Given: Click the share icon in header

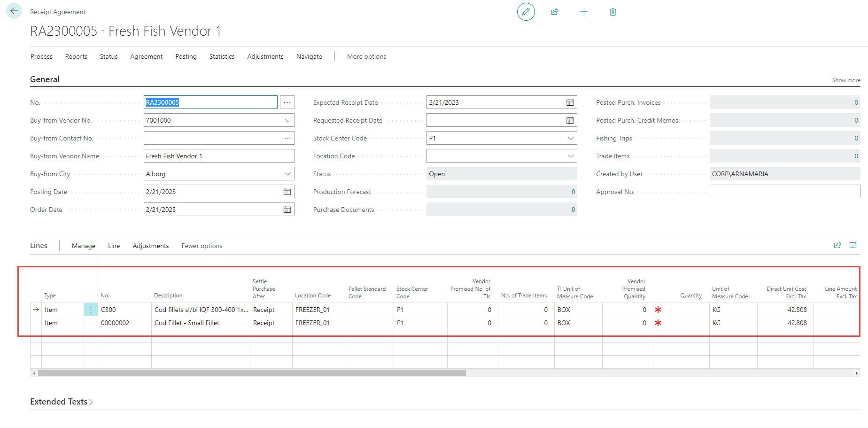Looking at the screenshot, I should (555, 12).
